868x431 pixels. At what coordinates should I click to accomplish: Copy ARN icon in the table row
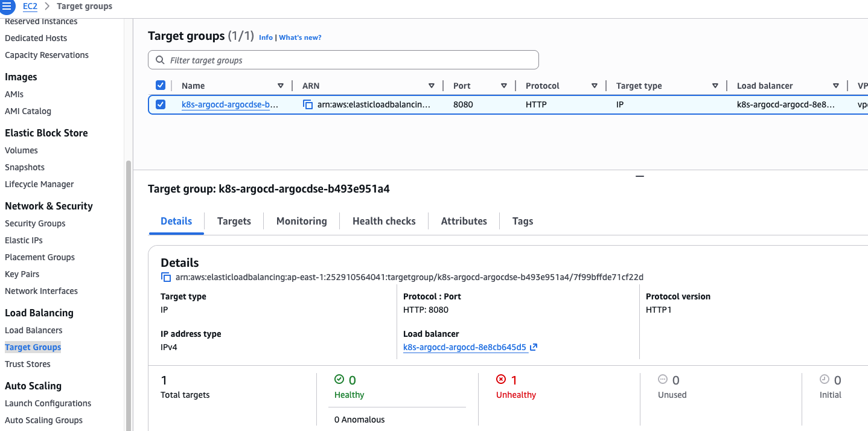(x=308, y=104)
